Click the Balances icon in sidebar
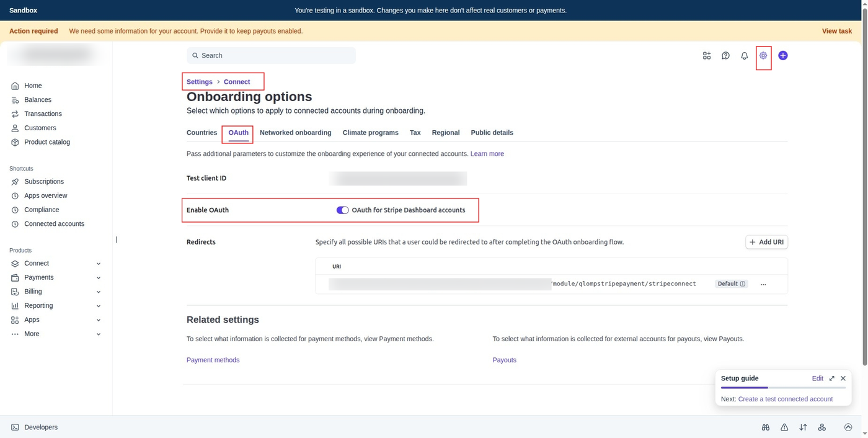 pyautogui.click(x=15, y=100)
